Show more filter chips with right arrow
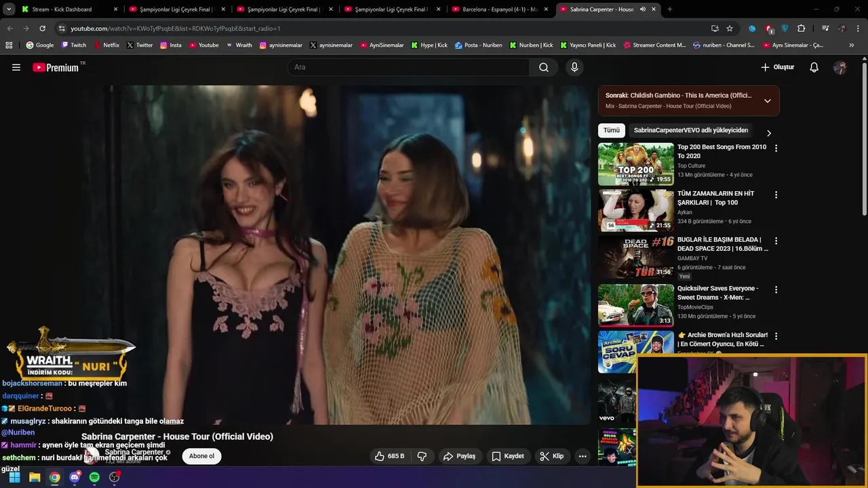868x488 pixels. coord(768,133)
